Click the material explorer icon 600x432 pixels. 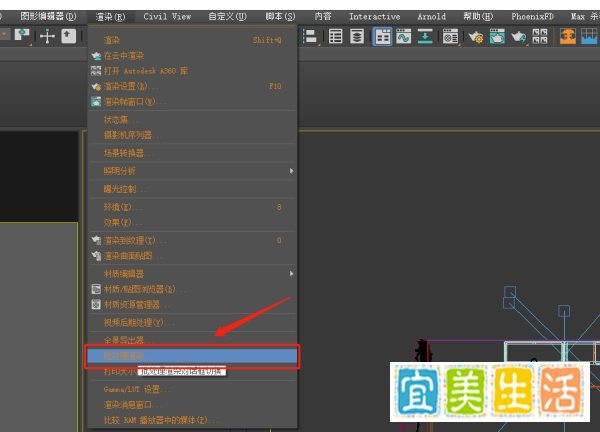pyautogui.click(x=96, y=305)
